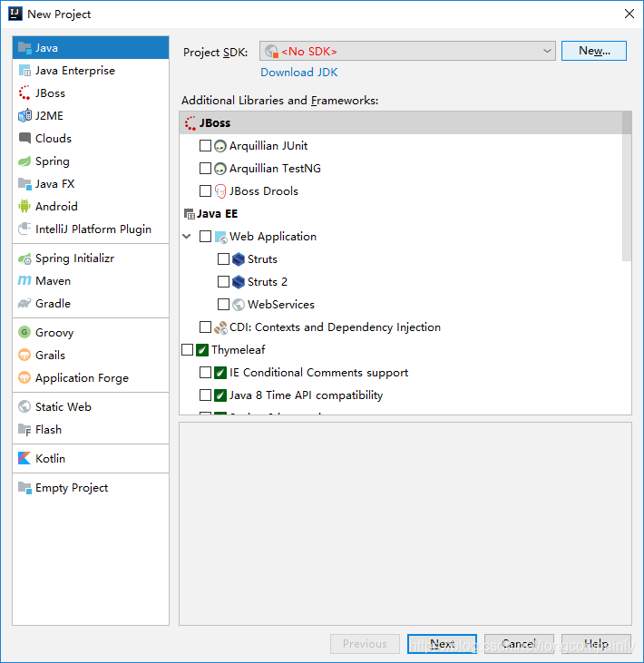Check the WebServices checkbox

[223, 305]
